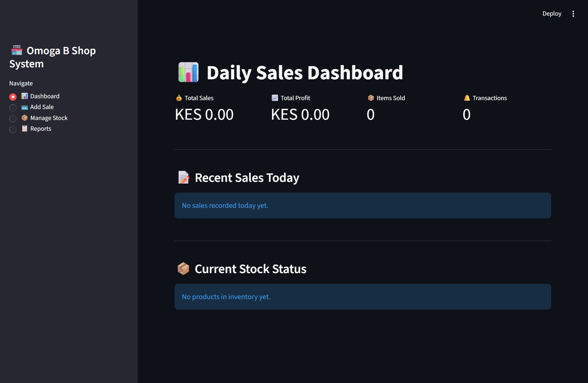The width and height of the screenshot is (588, 383).
Task: Click the credit card icon next to Add Sale
Action: tap(24, 107)
